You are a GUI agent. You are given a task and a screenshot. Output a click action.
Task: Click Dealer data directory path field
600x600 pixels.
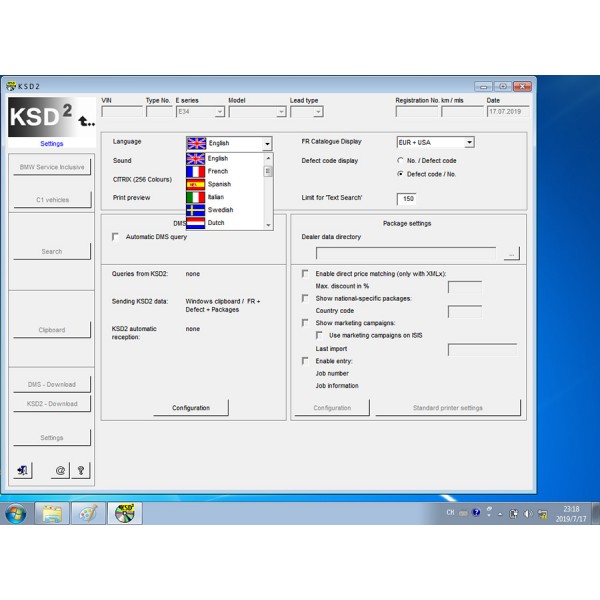coord(406,254)
